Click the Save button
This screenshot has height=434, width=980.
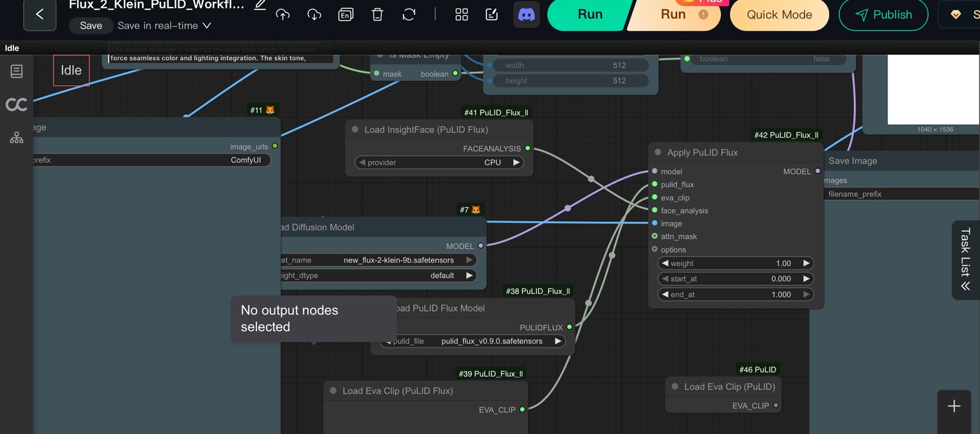coord(91,25)
